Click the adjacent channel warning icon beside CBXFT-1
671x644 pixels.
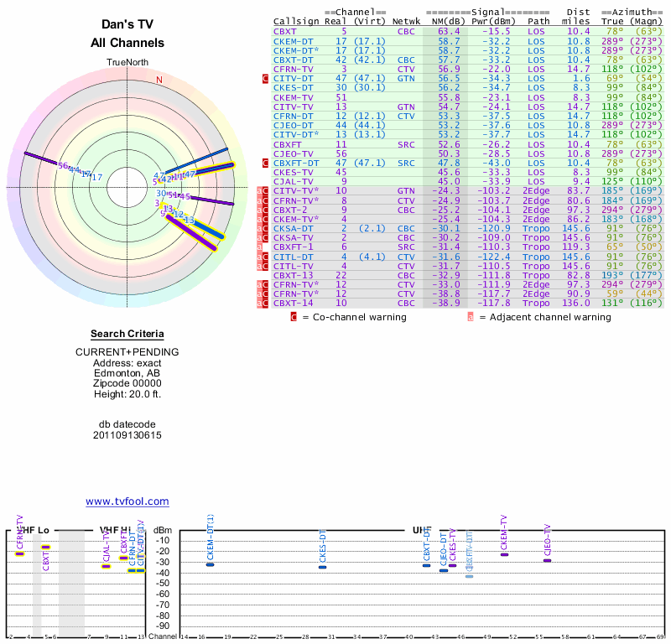click(x=260, y=247)
